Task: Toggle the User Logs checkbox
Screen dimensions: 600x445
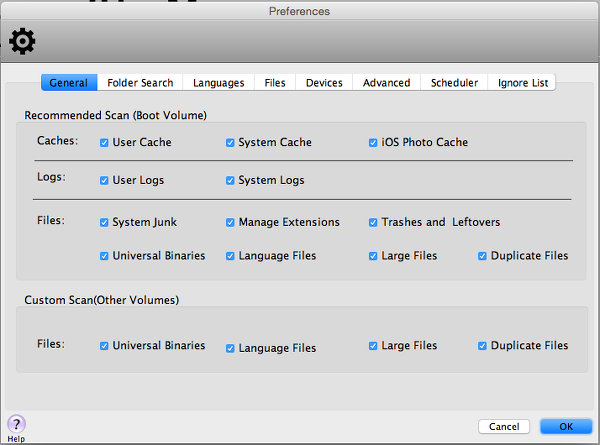Action: click(104, 180)
